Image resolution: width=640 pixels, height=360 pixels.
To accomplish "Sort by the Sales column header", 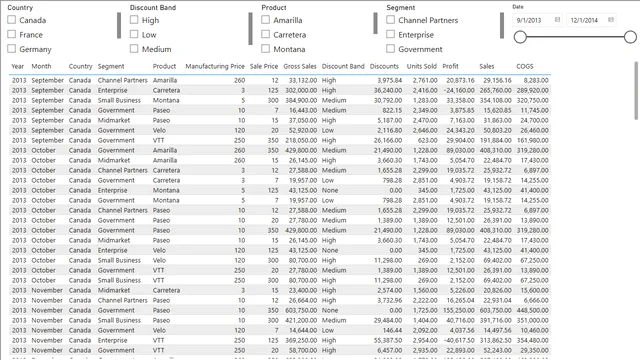I will click(487, 66).
